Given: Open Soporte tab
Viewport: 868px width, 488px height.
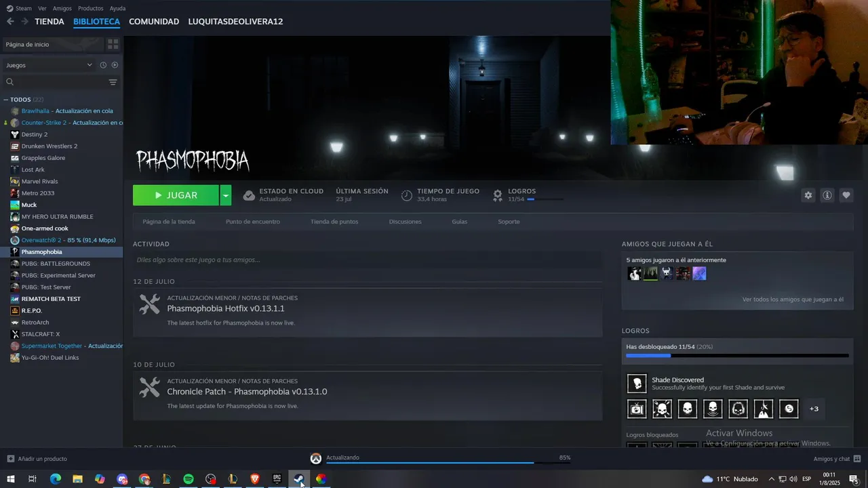Looking at the screenshot, I should point(509,222).
